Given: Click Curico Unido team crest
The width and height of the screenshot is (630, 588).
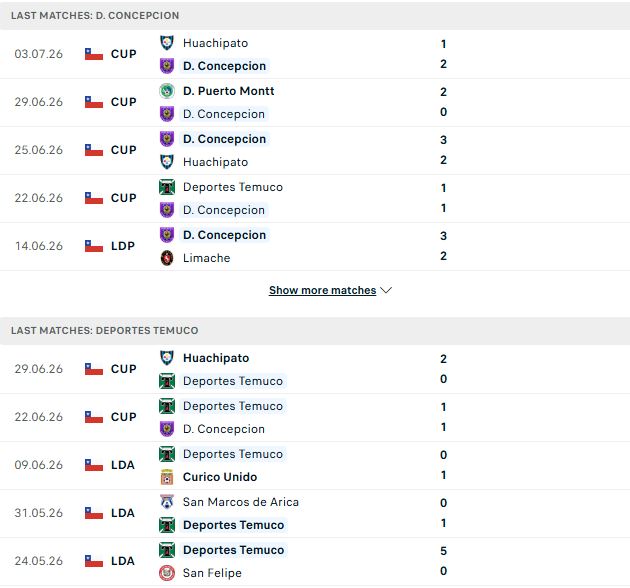Looking at the screenshot, I should coord(167,477).
